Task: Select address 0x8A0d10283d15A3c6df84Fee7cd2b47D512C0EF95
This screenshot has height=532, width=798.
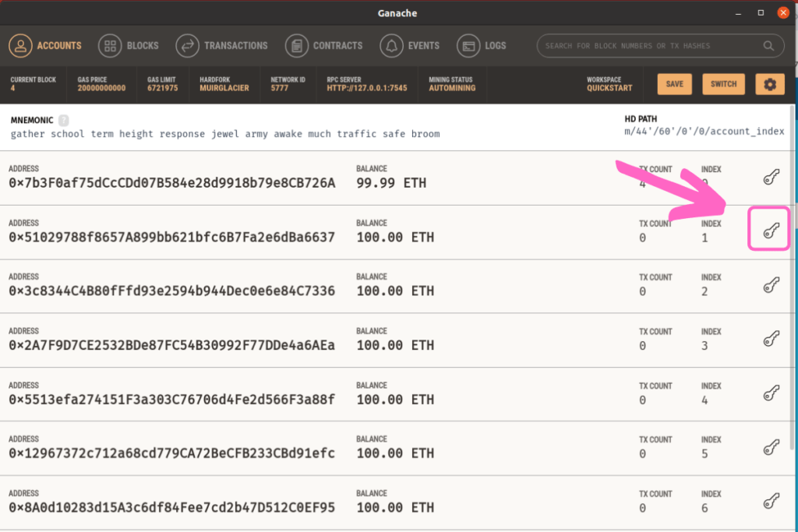Action: (x=172, y=508)
